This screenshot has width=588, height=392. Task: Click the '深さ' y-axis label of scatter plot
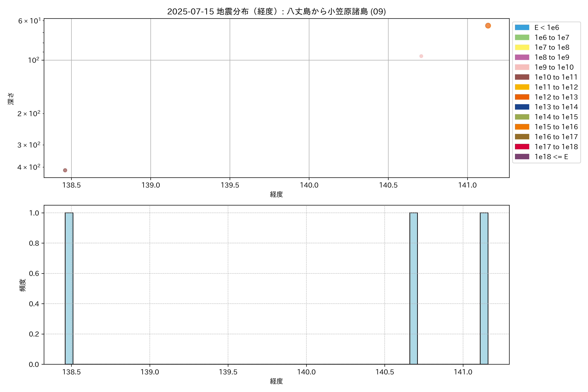tap(11, 98)
